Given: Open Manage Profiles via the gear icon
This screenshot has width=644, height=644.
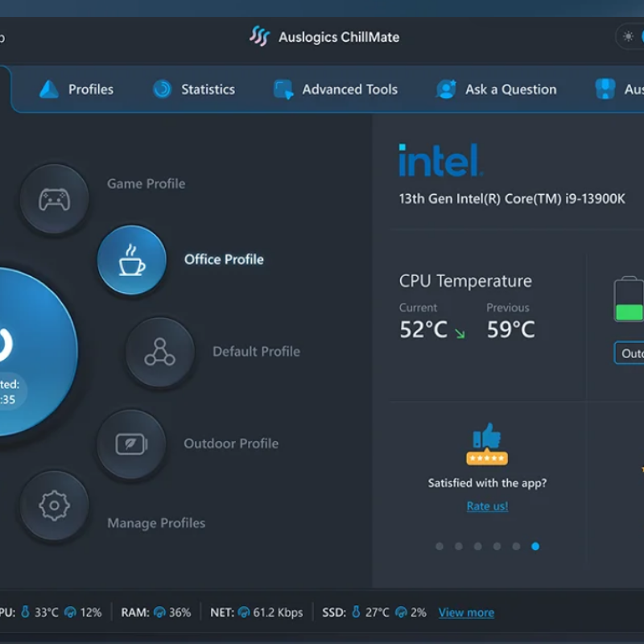Looking at the screenshot, I should [53, 506].
